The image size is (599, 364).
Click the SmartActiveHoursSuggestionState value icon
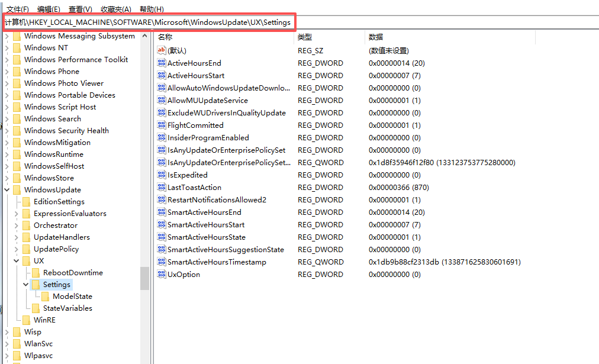[x=162, y=249]
